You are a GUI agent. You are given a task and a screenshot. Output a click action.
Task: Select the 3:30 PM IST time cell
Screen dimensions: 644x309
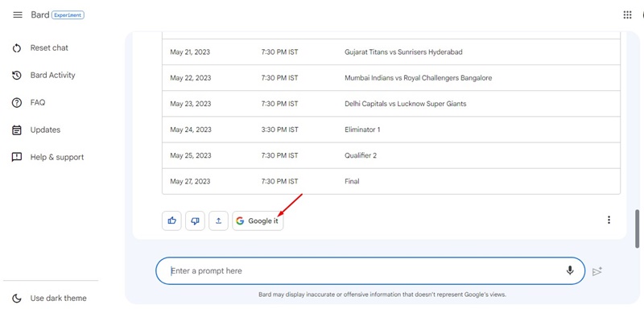click(x=279, y=130)
